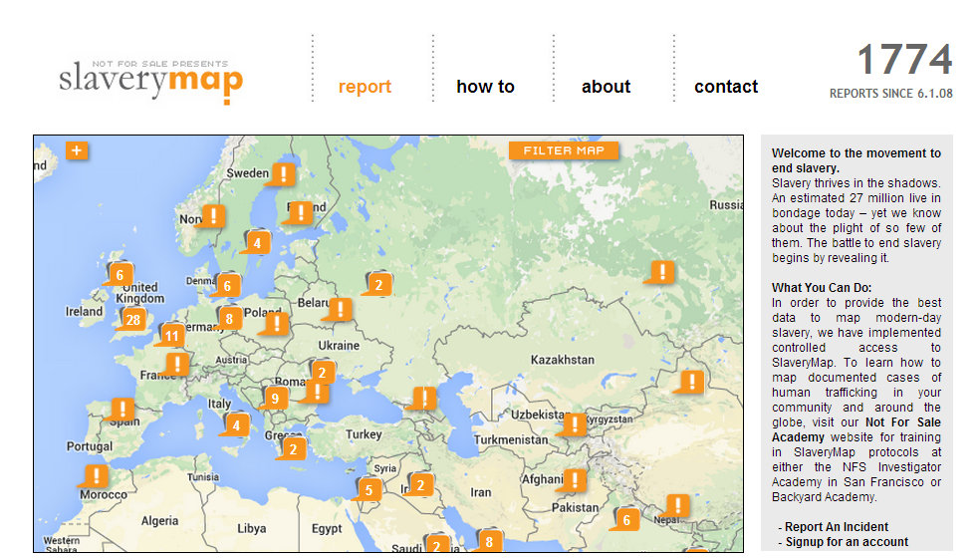The height and width of the screenshot is (560, 980).
Task: Click the alert marker on Morocco
Action: [x=95, y=476]
